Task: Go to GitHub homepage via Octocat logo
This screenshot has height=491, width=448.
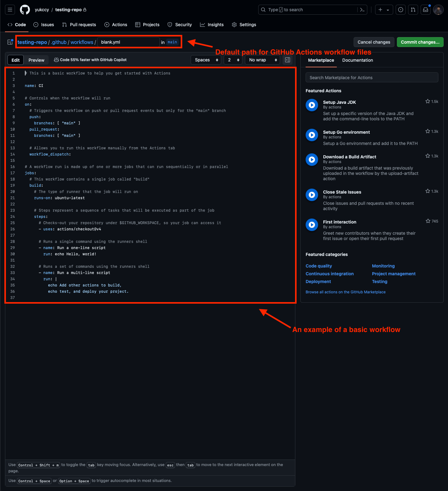Action: click(25, 10)
